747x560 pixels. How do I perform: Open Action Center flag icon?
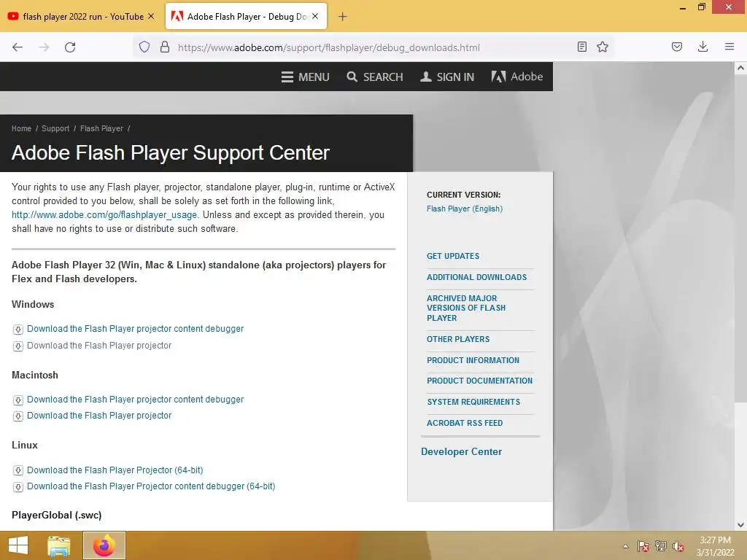click(x=643, y=546)
